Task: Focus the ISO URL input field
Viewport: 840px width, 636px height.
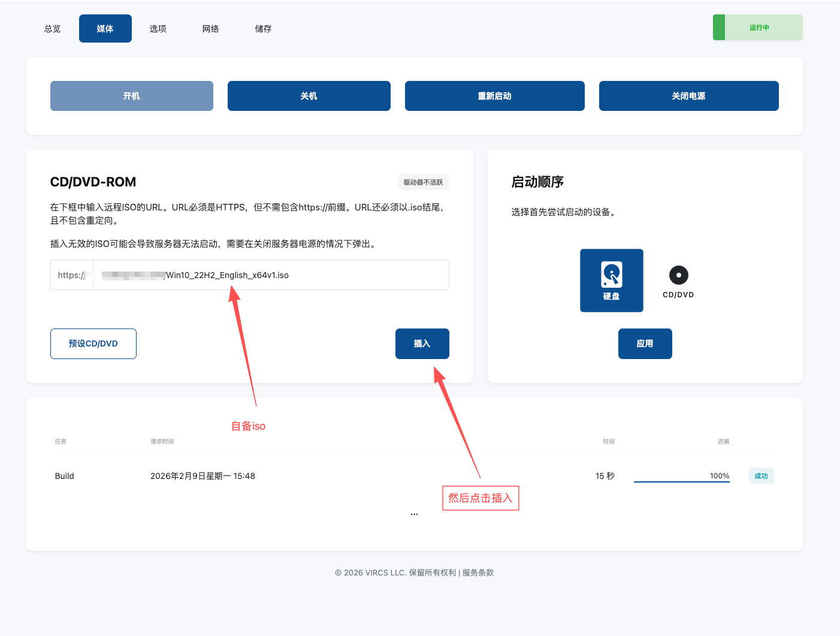Action: (x=271, y=275)
